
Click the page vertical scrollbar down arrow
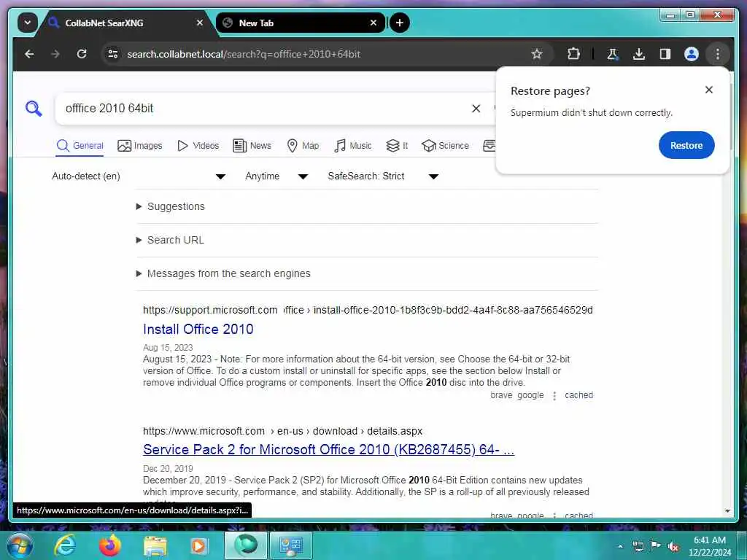pos(727,511)
